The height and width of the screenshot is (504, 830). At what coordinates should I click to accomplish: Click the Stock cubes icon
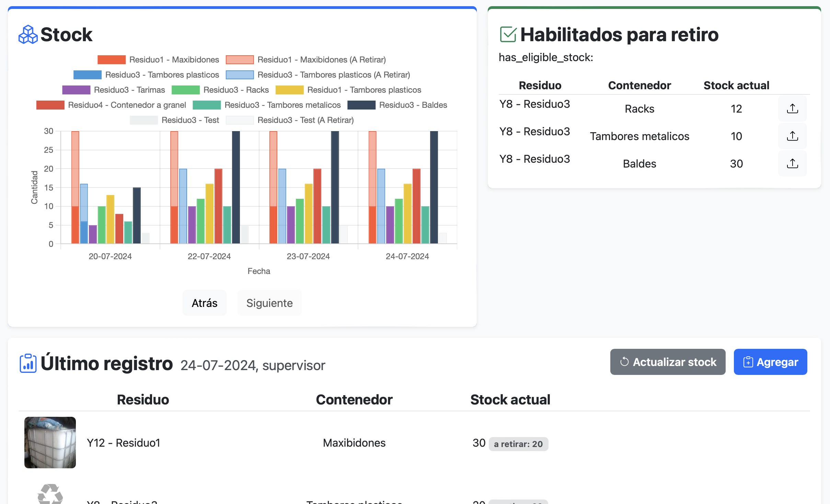[28, 35]
